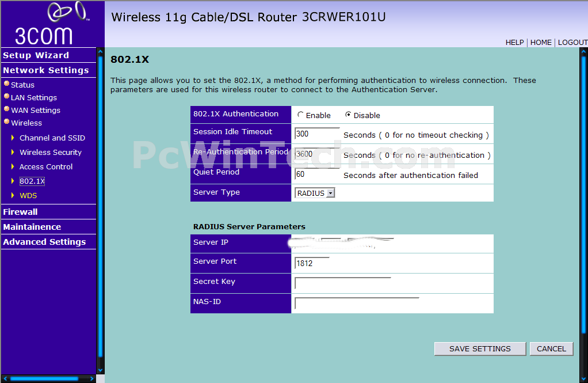Click the orange bullet beside Status
The width and height of the screenshot is (588, 383).
[x=6, y=84]
